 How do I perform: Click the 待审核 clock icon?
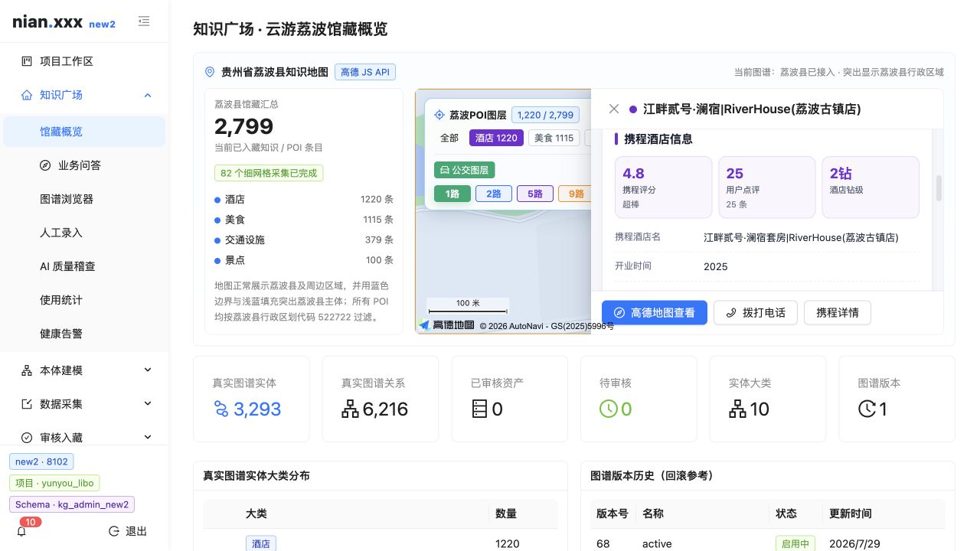tap(609, 409)
